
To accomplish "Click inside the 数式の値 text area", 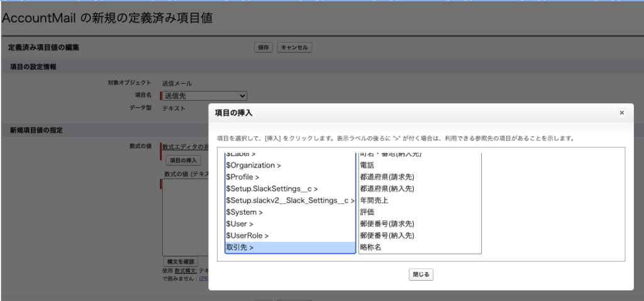I will coord(186,217).
